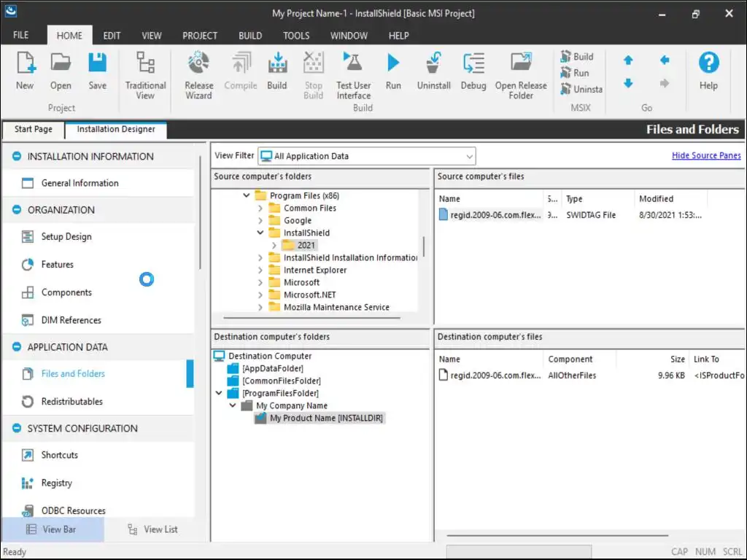The image size is (747, 560).
Task: Select the Mozilla Maintenance Service folder
Action: [x=336, y=307]
